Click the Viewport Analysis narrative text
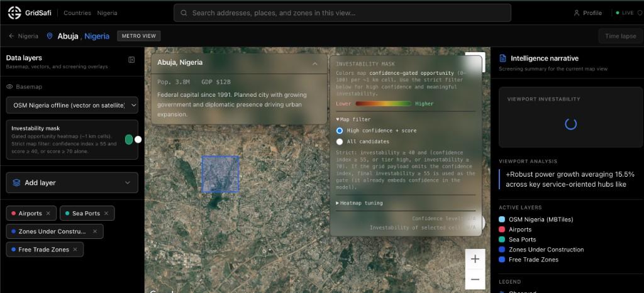The image size is (644, 293). click(x=570, y=179)
